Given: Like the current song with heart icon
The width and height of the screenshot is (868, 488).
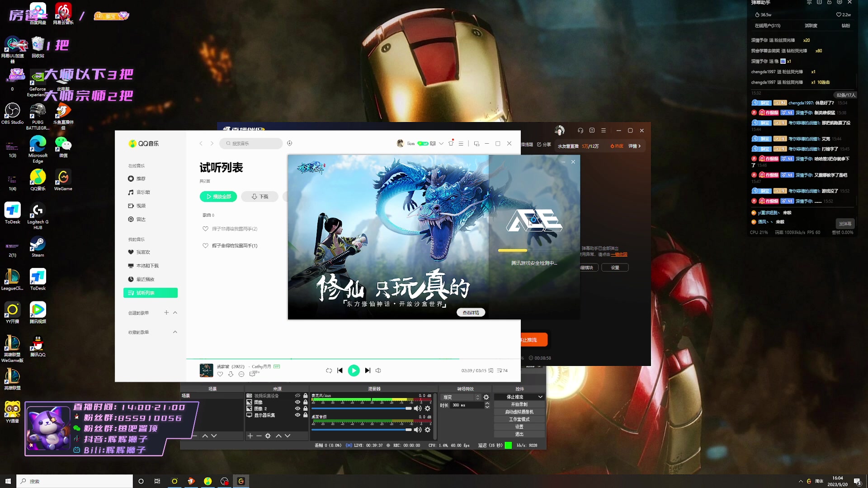Looking at the screenshot, I should pos(220,374).
